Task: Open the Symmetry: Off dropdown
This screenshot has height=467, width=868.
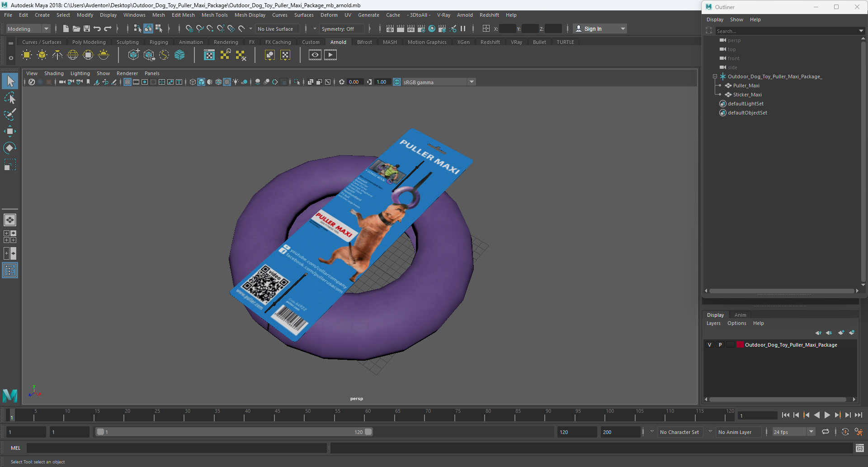Action: coord(342,29)
